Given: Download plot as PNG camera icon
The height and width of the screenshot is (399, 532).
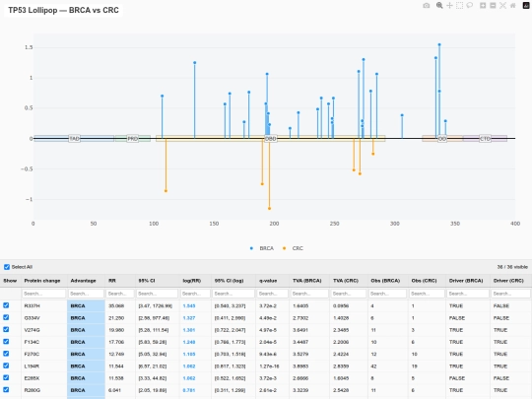Looking at the screenshot, I should click(427, 6).
